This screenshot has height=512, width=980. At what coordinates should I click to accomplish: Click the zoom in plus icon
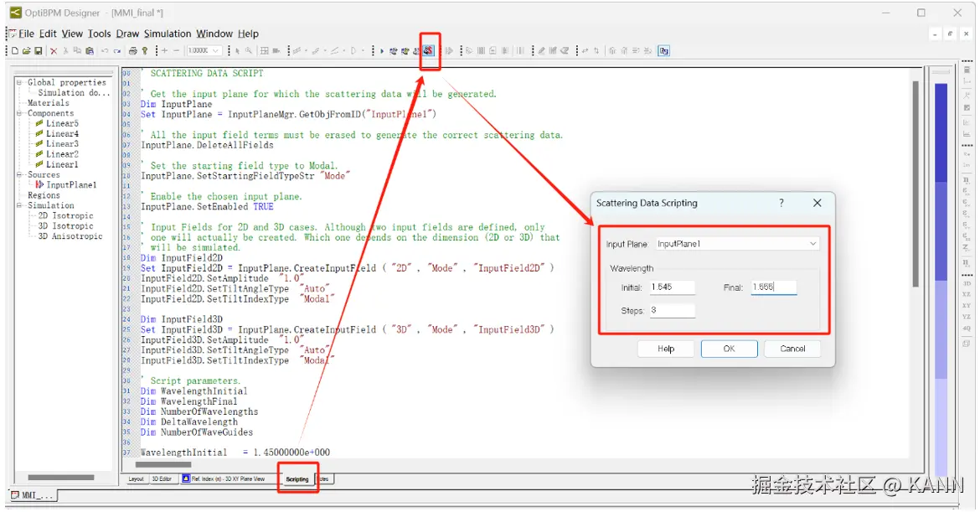164,50
